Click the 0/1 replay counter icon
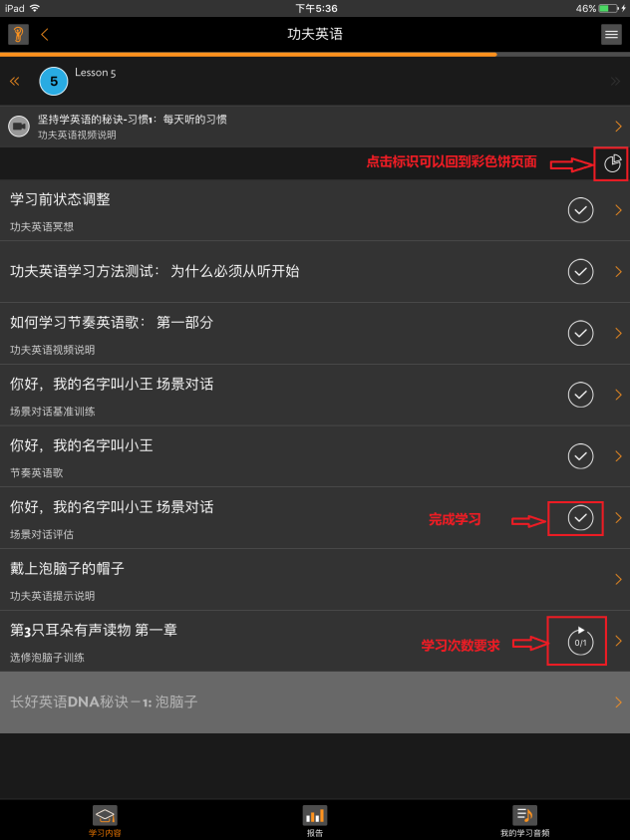This screenshot has width=630, height=840. (581, 641)
